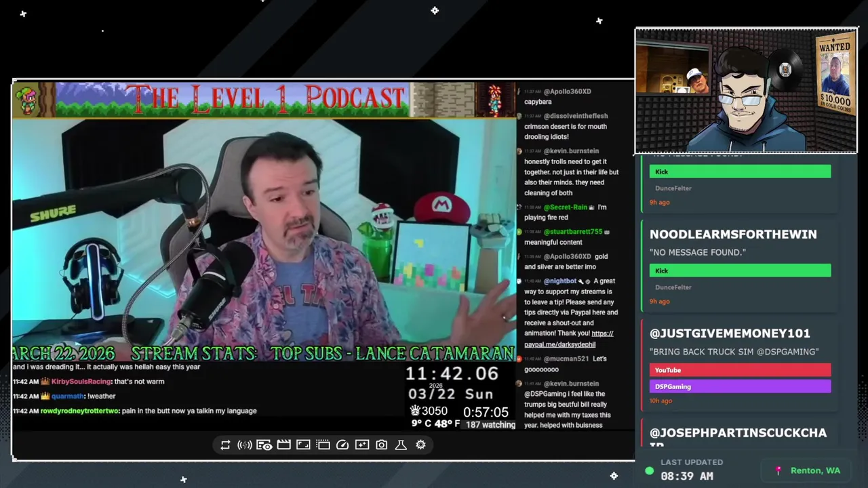Click the SHURE microphone arm logo
Viewport: 868px width, 488px height.
coord(53,213)
